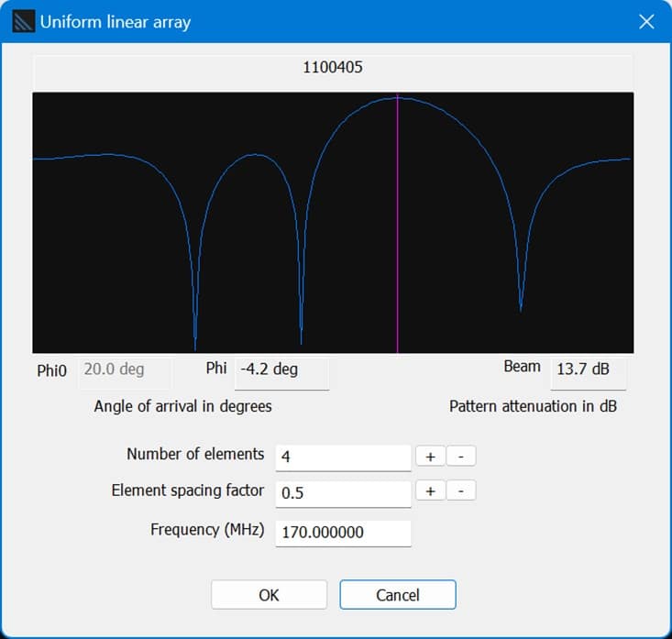The height and width of the screenshot is (639, 672).
Task: Click the 'Pattern attenuation in dB' label
Action: [533, 406]
